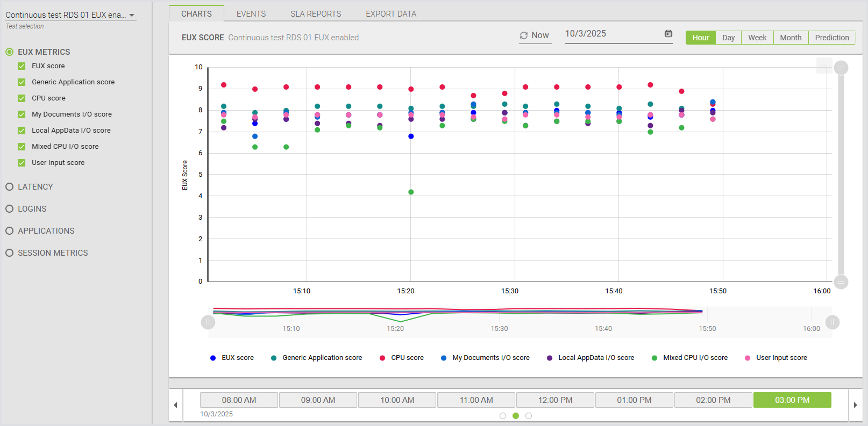Click the Mixed CPU I/O legend dot
The height and width of the screenshot is (426, 868).
coord(654,358)
